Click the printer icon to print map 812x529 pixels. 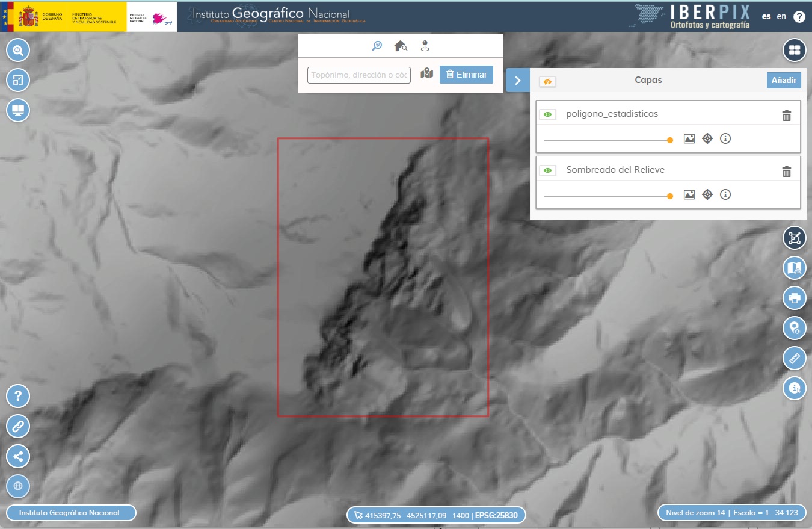pyautogui.click(x=795, y=298)
